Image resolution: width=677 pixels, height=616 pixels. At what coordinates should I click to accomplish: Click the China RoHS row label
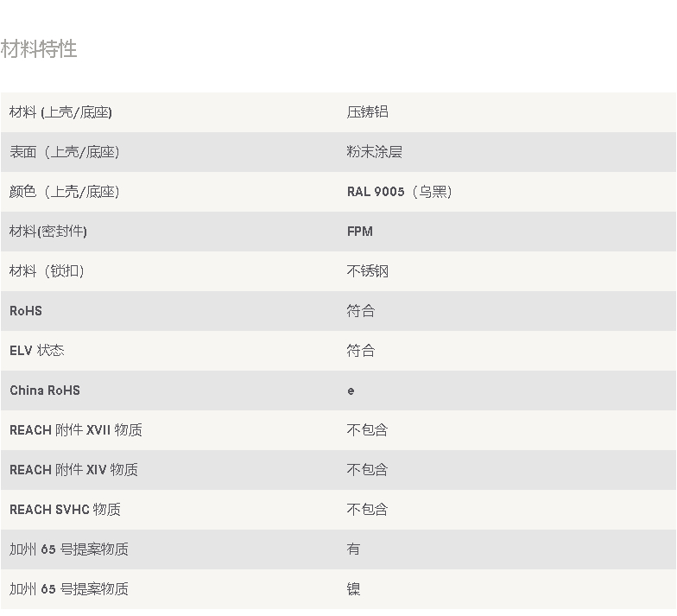tap(45, 391)
